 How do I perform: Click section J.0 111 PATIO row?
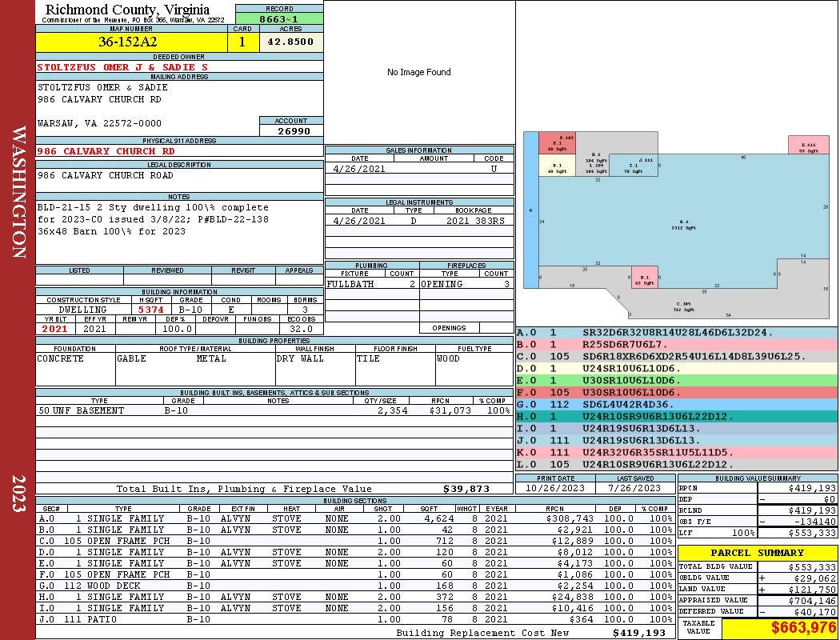point(354,619)
